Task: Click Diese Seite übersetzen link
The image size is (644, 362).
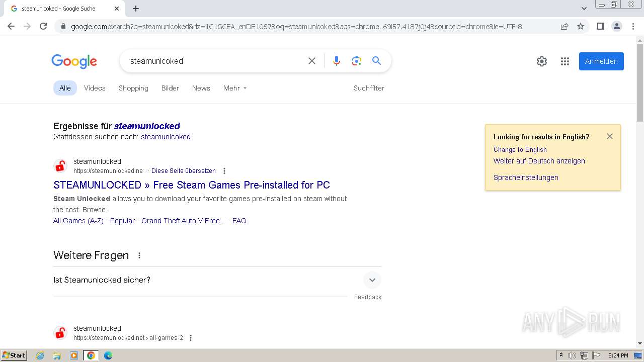Action: click(x=184, y=171)
